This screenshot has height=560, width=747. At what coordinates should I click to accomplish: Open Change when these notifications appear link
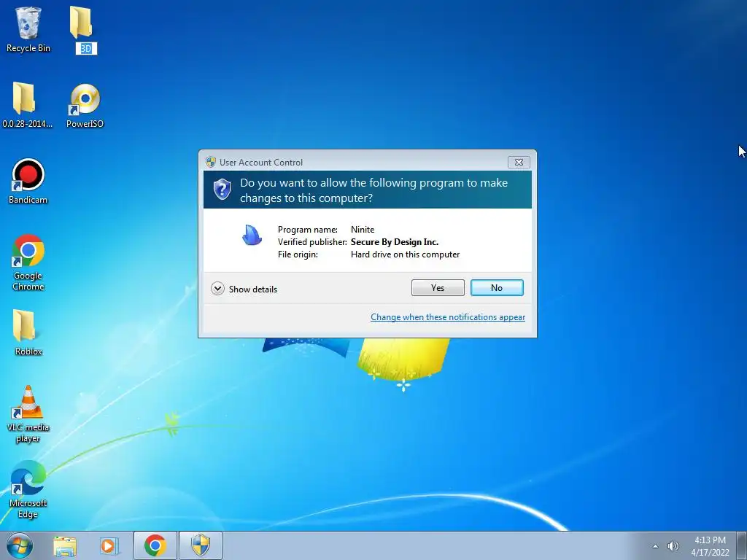pyautogui.click(x=448, y=317)
